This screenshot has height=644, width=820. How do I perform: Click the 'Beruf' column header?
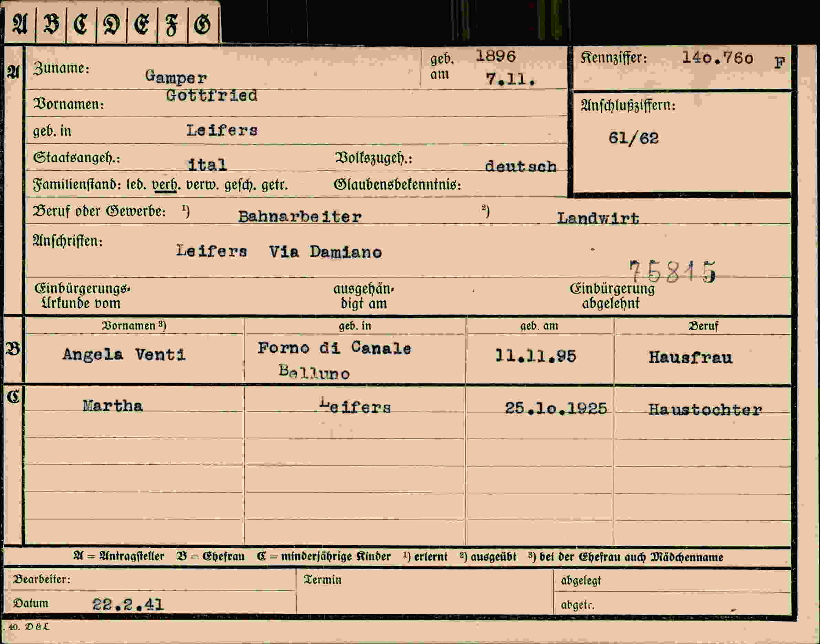point(703,326)
